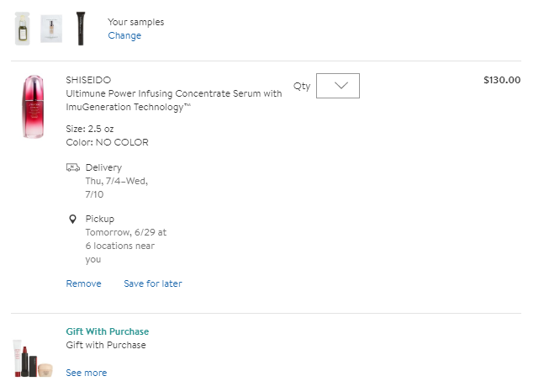The height and width of the screenshot is (392, 544).
Task: Open the Qty quantity dropdown
Action: click(337, 86)
